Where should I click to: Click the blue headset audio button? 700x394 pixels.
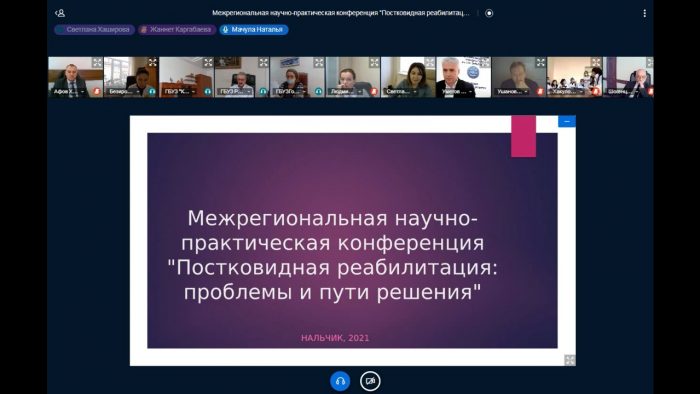point(340,381)
